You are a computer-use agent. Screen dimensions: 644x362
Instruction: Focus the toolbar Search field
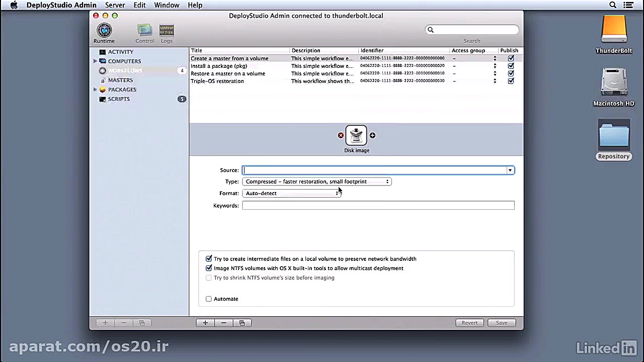[x=472, y=30]
